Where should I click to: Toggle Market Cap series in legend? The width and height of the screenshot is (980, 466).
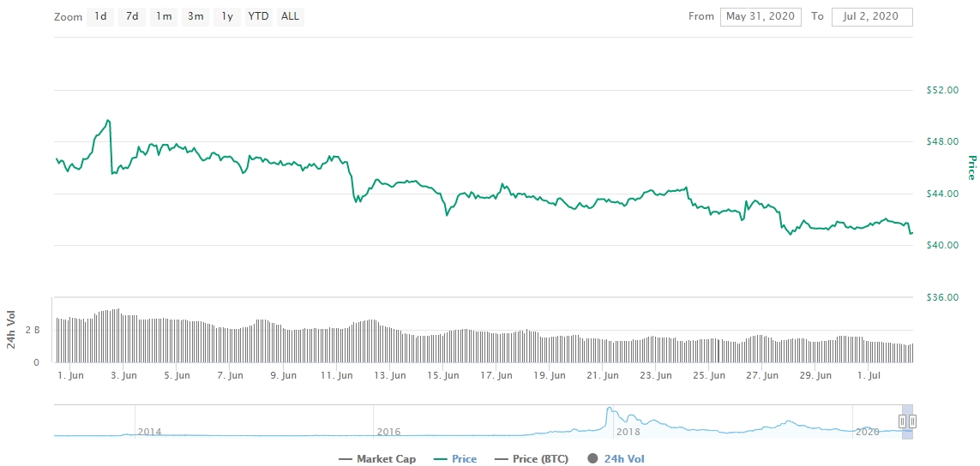click(377, 459)
